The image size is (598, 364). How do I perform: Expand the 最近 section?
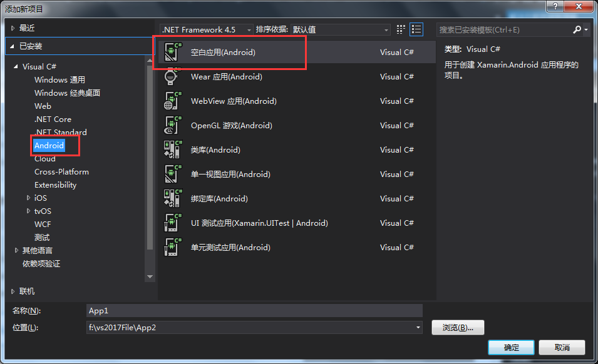coord(13,28)
